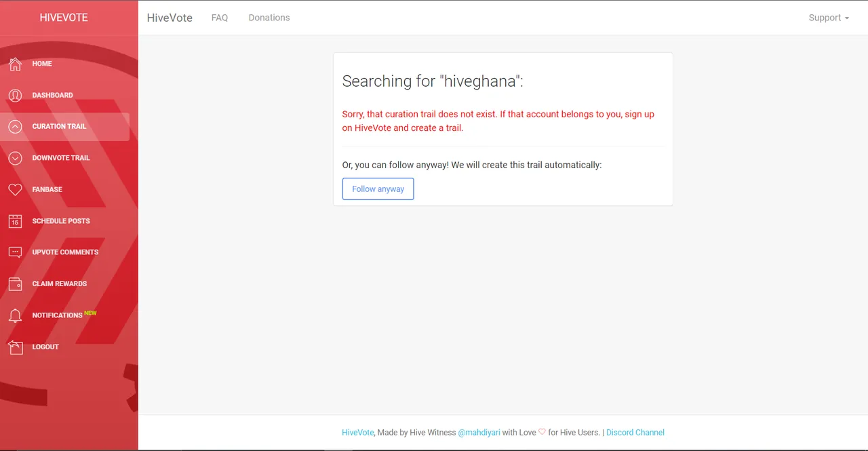Go to Dashboard in sidebar
868x451 pixels.
(65, 95)
